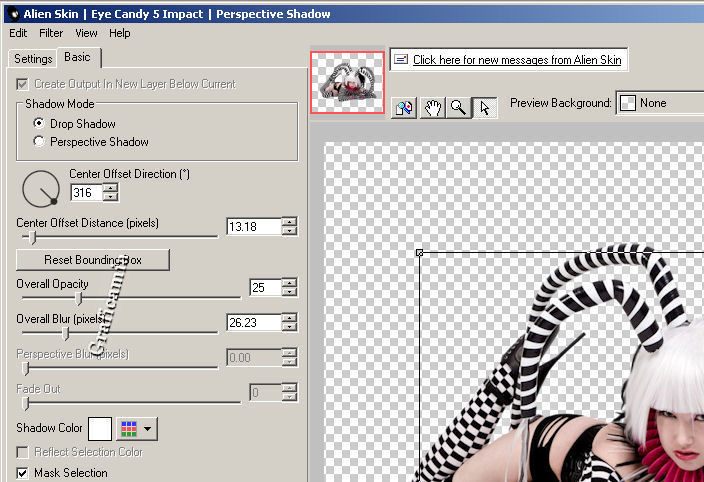
Task: Click the Fade Out slider handle
Action: point(26,403)
